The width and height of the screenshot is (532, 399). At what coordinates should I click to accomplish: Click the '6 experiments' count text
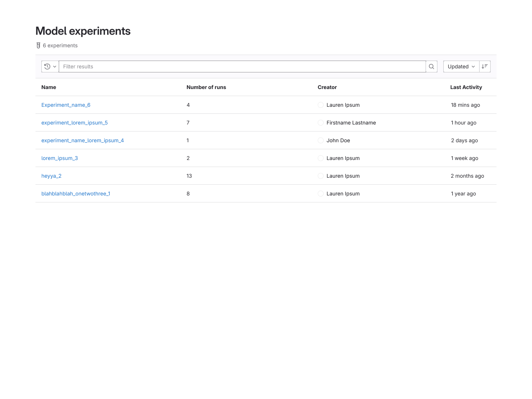click(60, 45)
